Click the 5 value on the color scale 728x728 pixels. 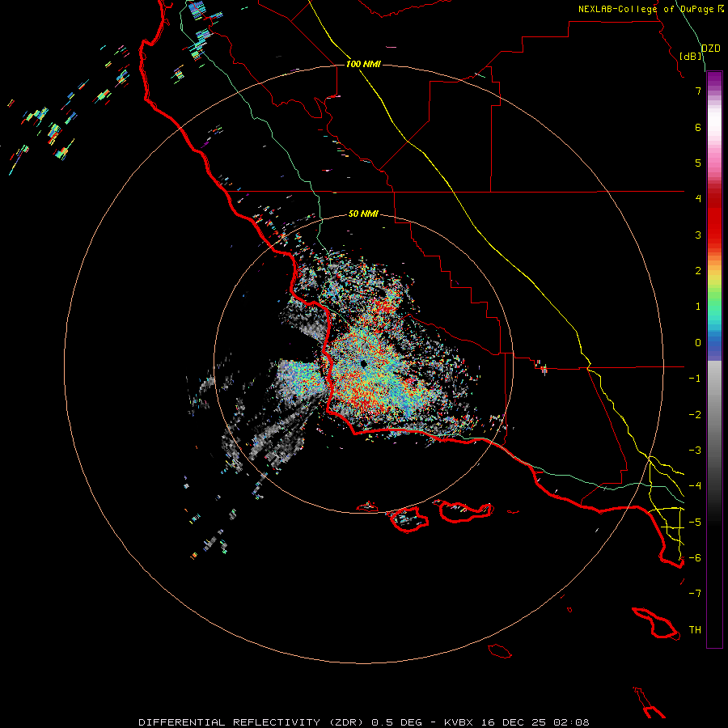(x=698, y=163)
